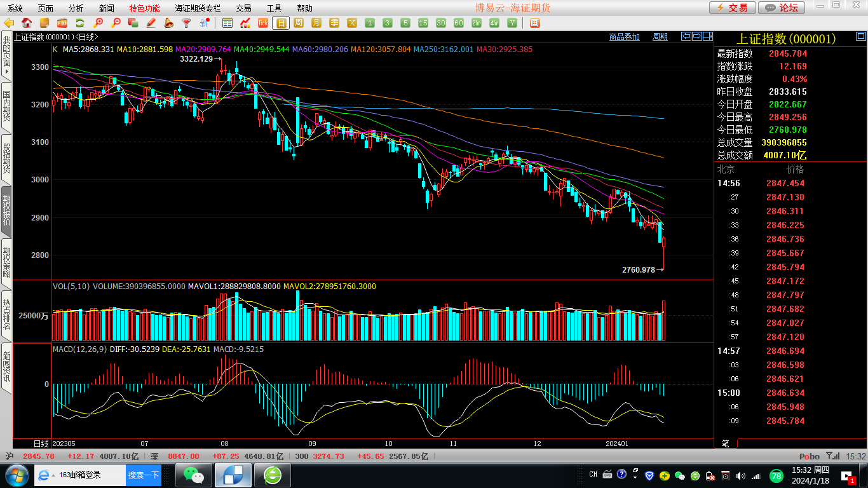Screen dimensions: 868x488
Task: Select the 月 monthly K-line period
Action: 316,23
